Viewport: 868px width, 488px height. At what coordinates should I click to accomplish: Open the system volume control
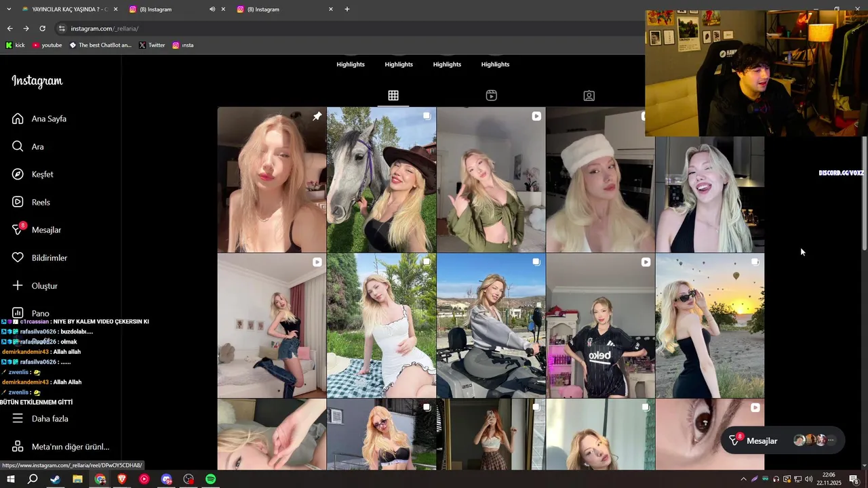coord(808,479)
